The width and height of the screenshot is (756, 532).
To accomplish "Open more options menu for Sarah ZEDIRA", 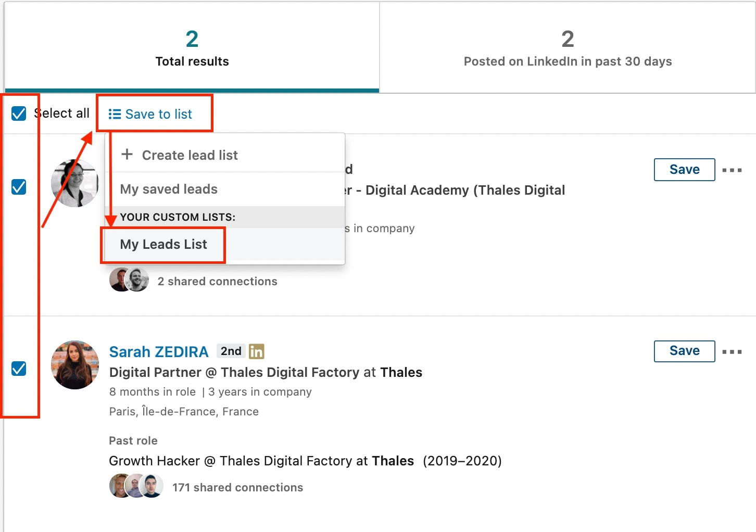I will tap(732, 352).
